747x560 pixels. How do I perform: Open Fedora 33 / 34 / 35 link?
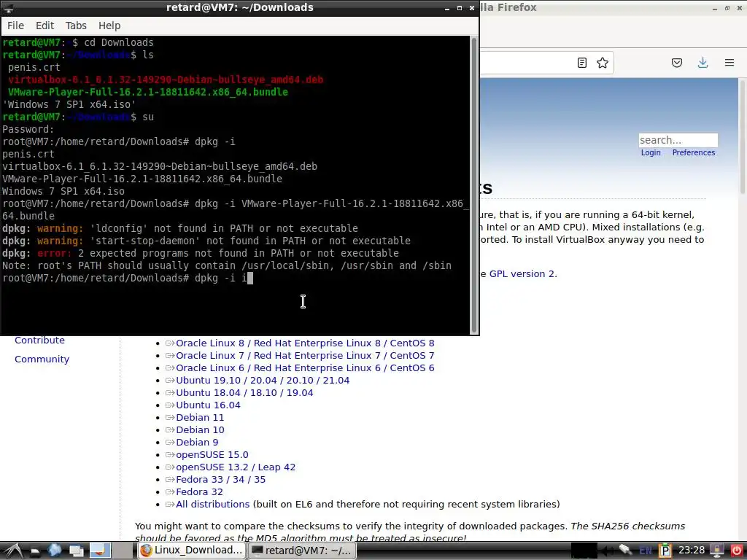tap(220, 479)
